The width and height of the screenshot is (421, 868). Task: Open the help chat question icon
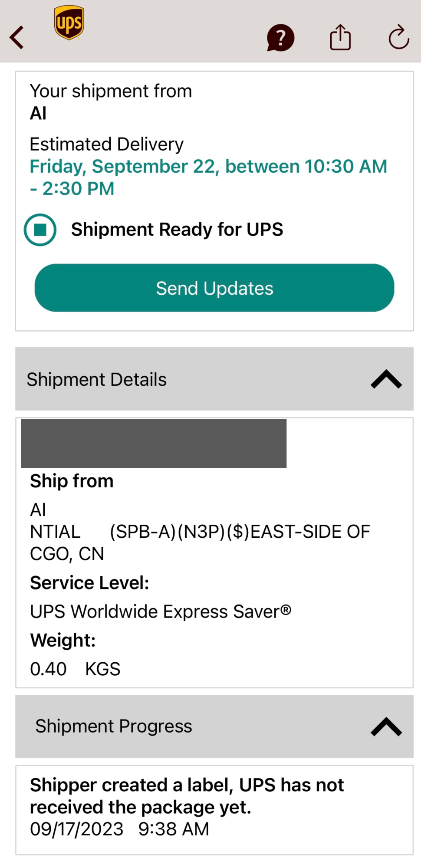(x=280, y=37)
